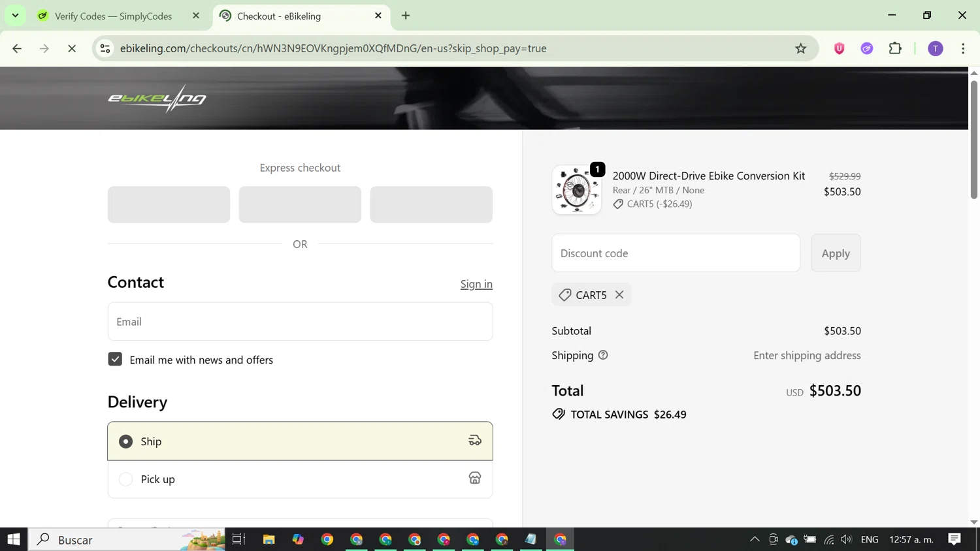Open the Copilot taskbar icon
The width and height of the screenshot is (980, 551).
click(298, 539)
